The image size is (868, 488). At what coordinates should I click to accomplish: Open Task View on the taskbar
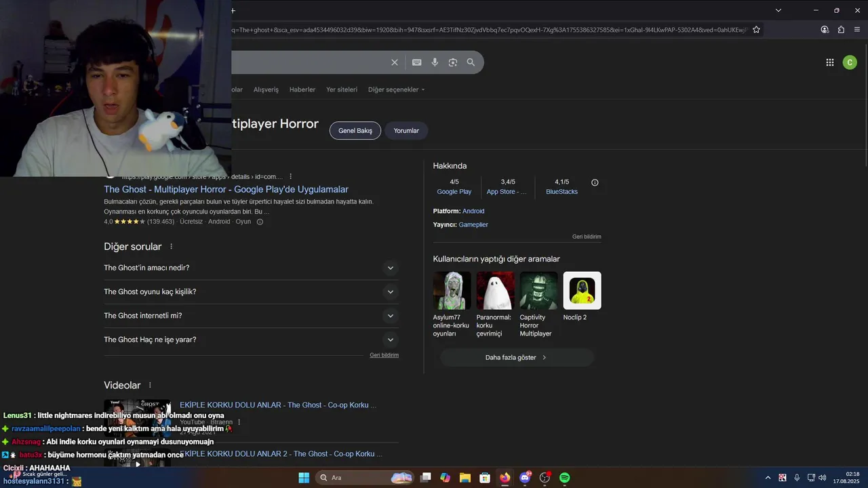pos(426,478)
